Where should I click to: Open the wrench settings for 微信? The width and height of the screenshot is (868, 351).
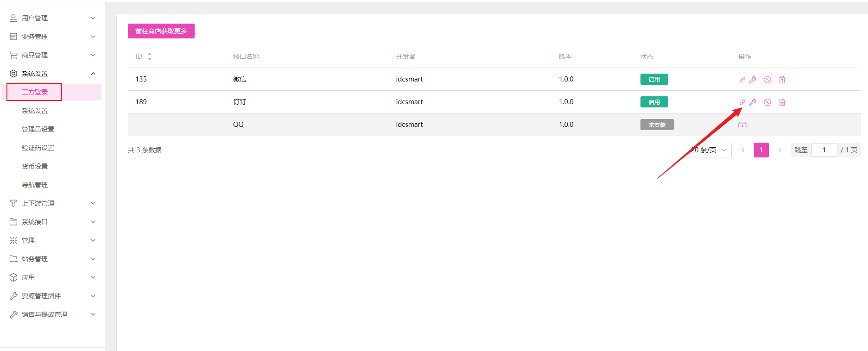[753, 80]
